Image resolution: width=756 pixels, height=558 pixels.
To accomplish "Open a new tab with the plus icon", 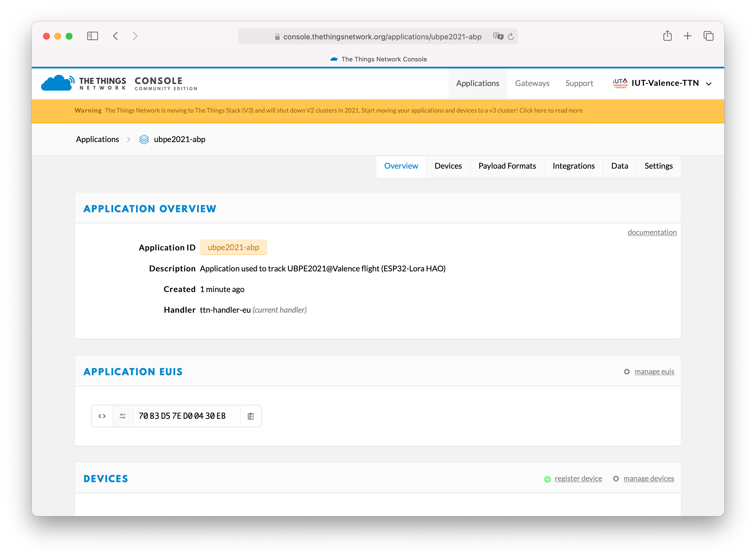I will pos(687,36).
